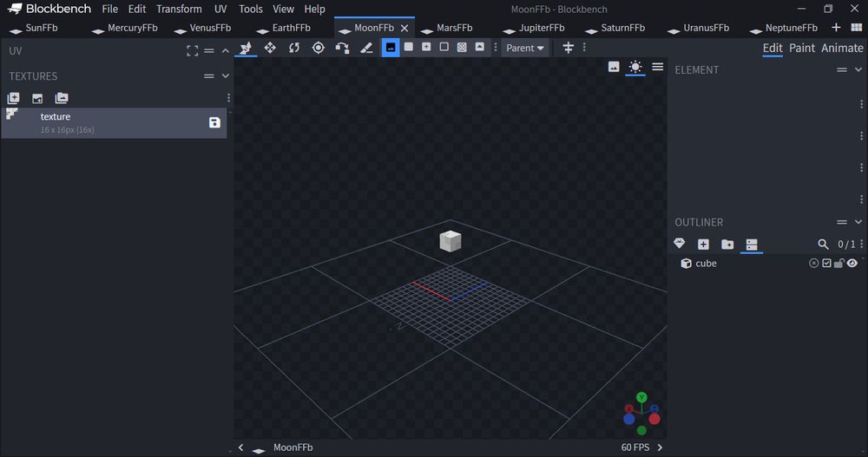868x457 pixels.
Task: Click the UV panel drag handle
Action: click(x=208, y=51)
